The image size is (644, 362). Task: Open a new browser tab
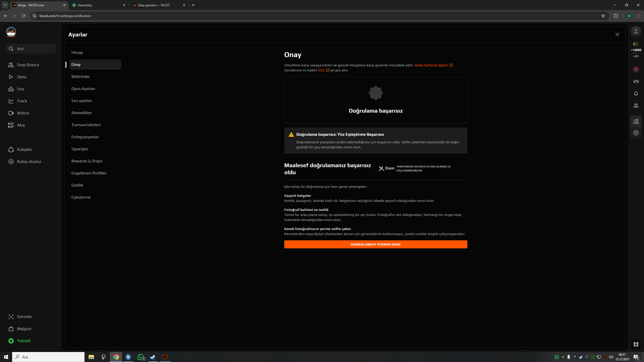[x=193, y=5]
